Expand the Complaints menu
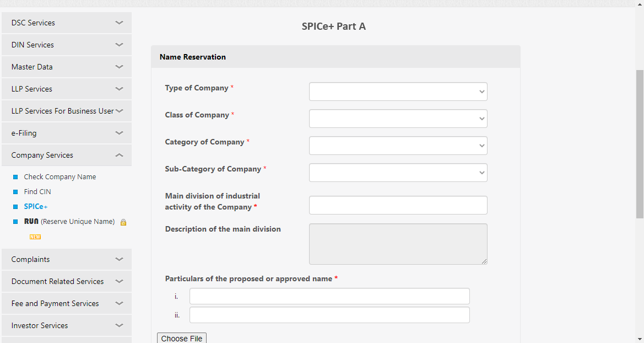The height and width of the screenshot is (343, 644). click(67, 259)
